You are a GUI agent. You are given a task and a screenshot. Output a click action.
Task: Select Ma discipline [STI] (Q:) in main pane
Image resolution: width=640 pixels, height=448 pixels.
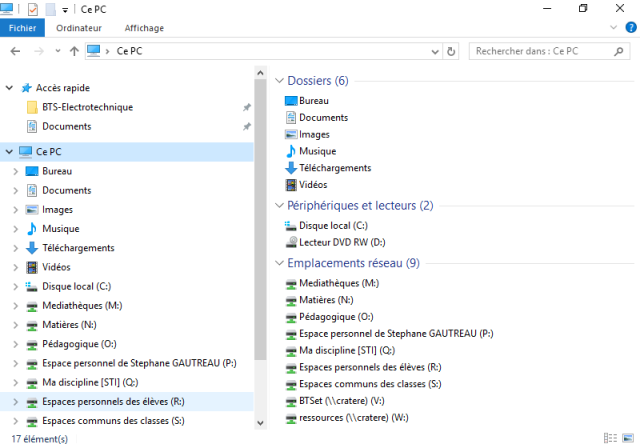(x=340, y=350)
